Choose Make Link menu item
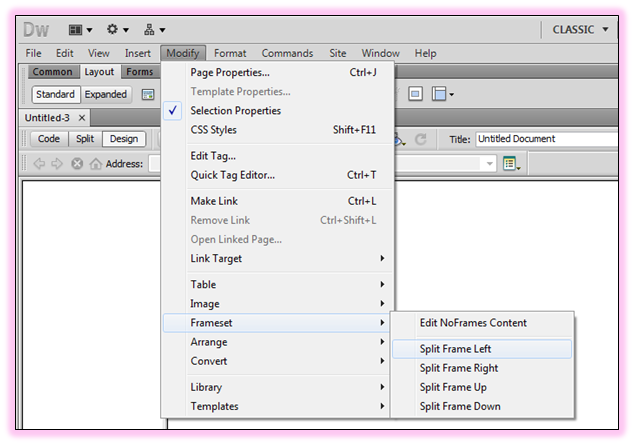Image resolution: width=634 pixels, height=445 pixels. coord(278,201)
